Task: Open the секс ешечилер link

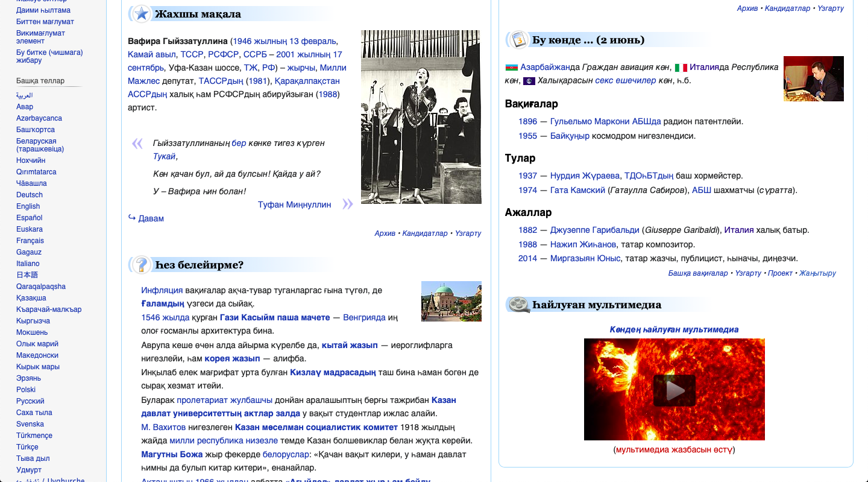Action: click(x=626, y=80)
